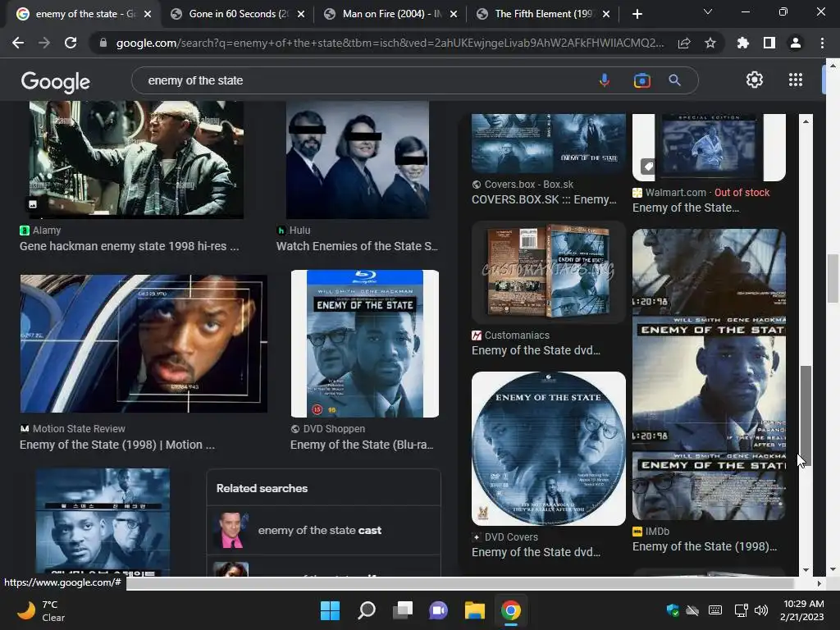Image resolution: width=840 pixels, height=630 pixels.
Task: Open Hulu Enemies of the State image
Action: [358, 160]
